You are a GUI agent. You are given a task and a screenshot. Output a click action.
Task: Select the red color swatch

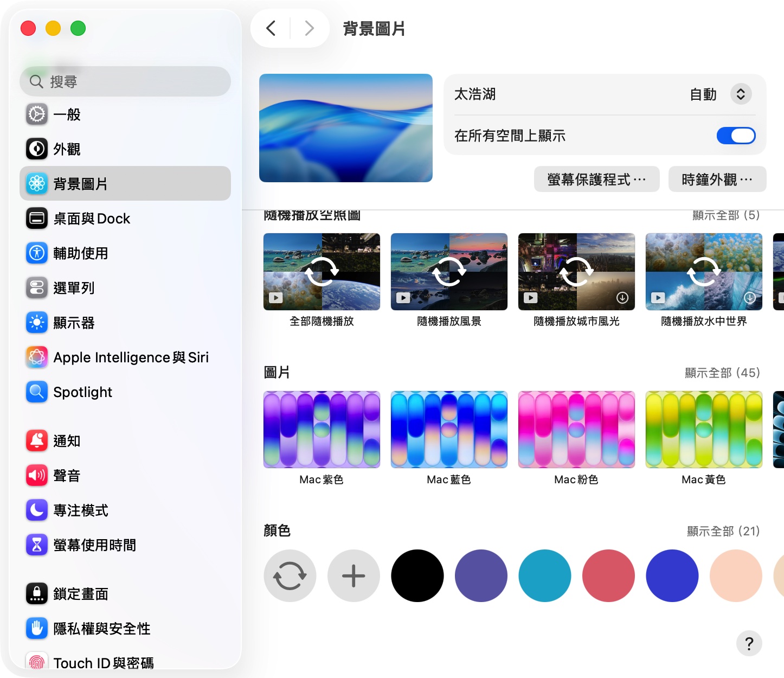pos(608,575)
